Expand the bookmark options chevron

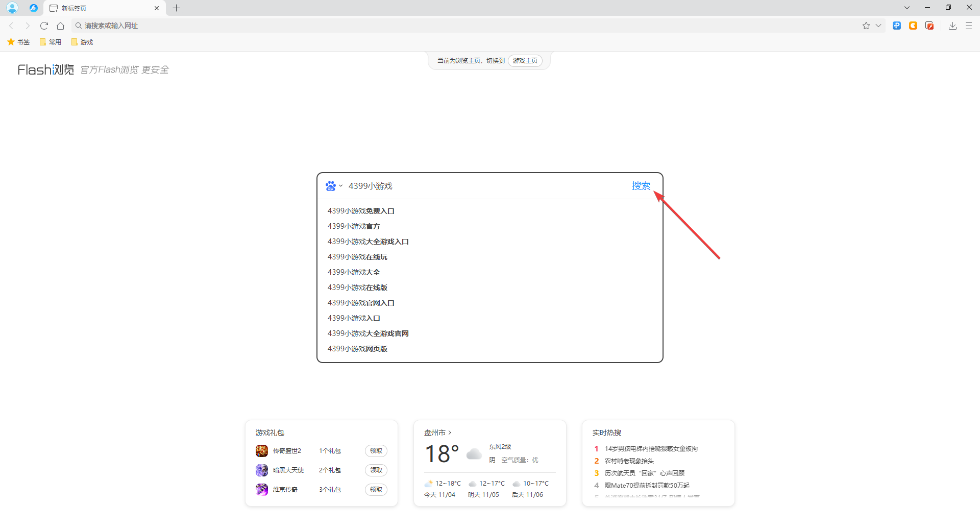[878, 25]
